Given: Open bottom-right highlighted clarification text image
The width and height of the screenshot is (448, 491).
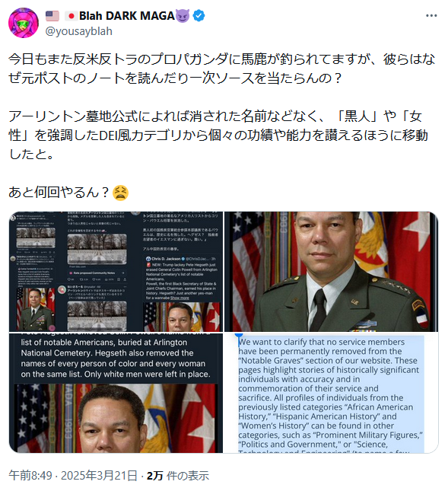Looking at the screenshot, I should (x=331, y=393).
